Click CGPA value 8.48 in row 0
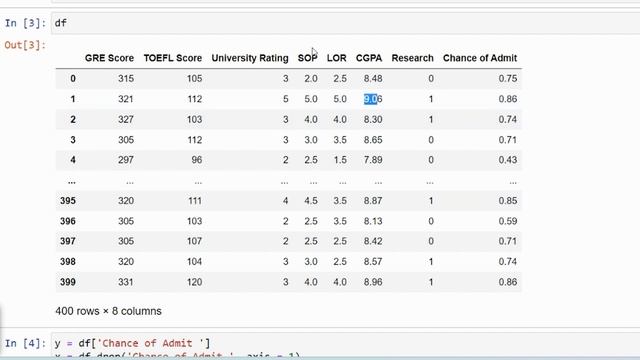This screenshot has width=640, height=360. (x=373, y=78)
